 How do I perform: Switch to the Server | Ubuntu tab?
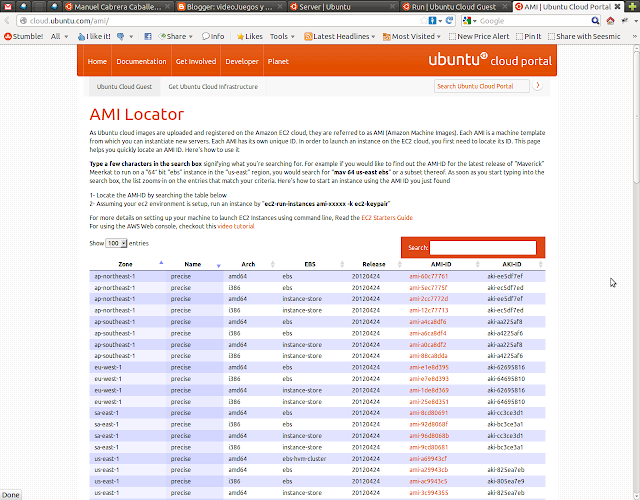(342, 7)
